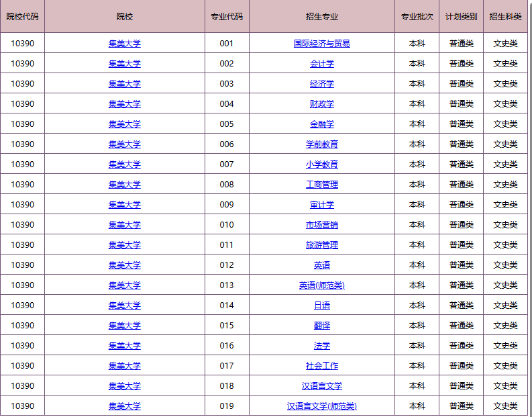Open the 经济学 major link
Screen dimensions: 532x417
coord(321,83)
